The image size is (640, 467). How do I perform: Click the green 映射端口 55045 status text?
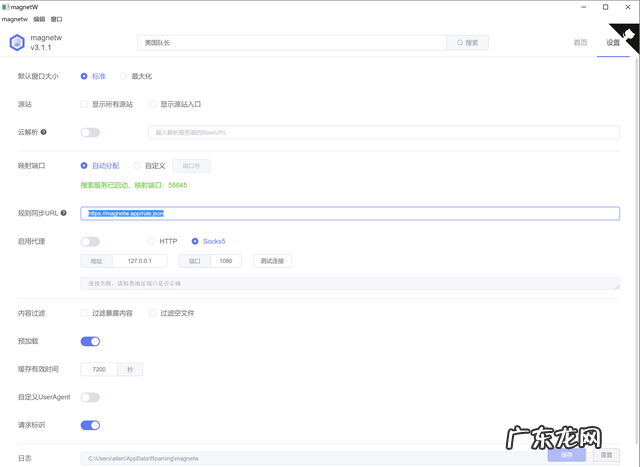coord(133,185)
